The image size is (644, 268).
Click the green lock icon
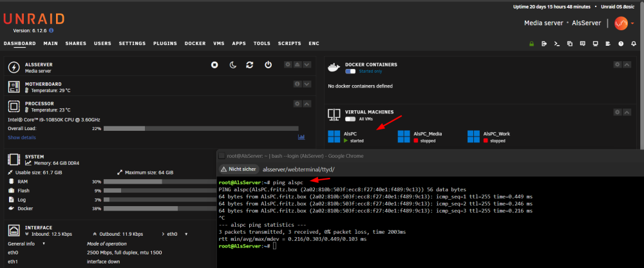point(531,44)
